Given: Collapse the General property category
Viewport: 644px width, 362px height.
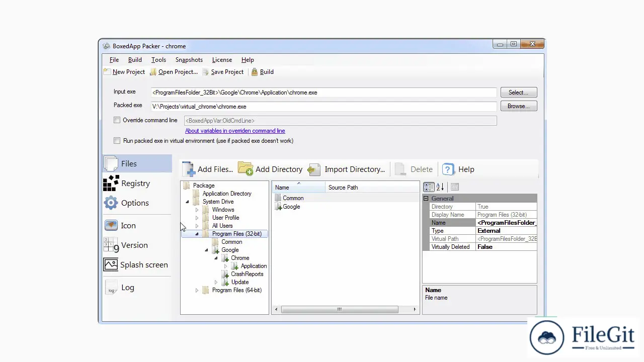Looking at the screenshot, I should [x=426, y=199].
